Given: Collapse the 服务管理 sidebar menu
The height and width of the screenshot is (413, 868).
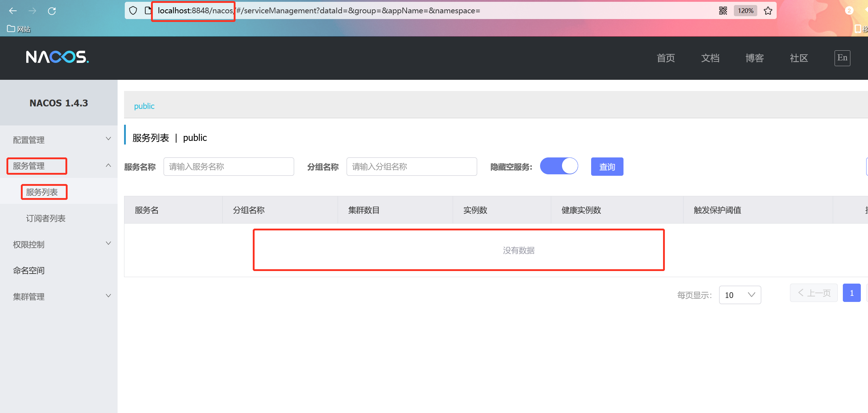Looking at the screenshot, I should [x=59, y=166].
